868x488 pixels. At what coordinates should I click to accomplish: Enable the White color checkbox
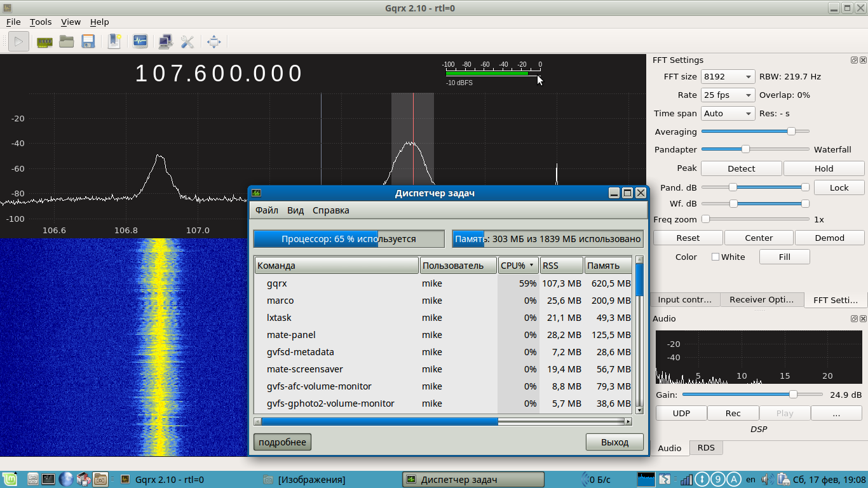click(715, 257)
